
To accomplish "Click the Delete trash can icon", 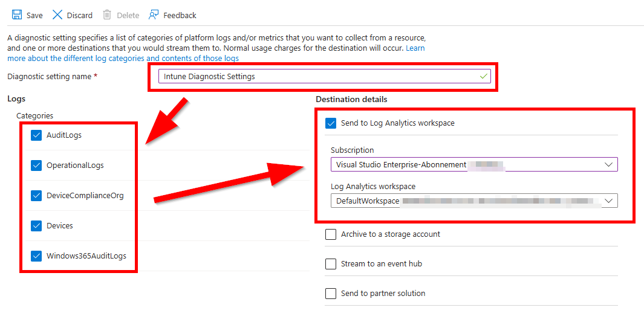I will (107, 15).
